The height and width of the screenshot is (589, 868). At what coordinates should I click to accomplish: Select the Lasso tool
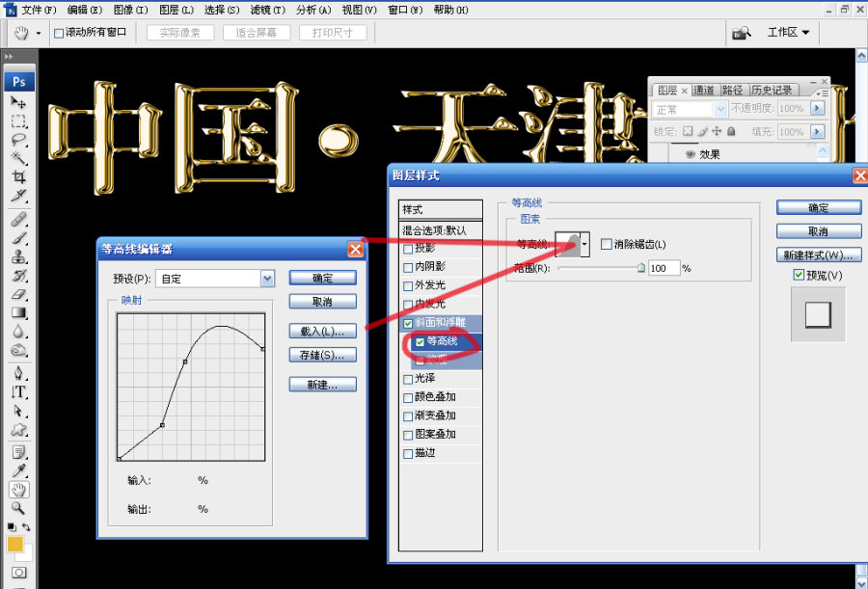coord(18,140)
